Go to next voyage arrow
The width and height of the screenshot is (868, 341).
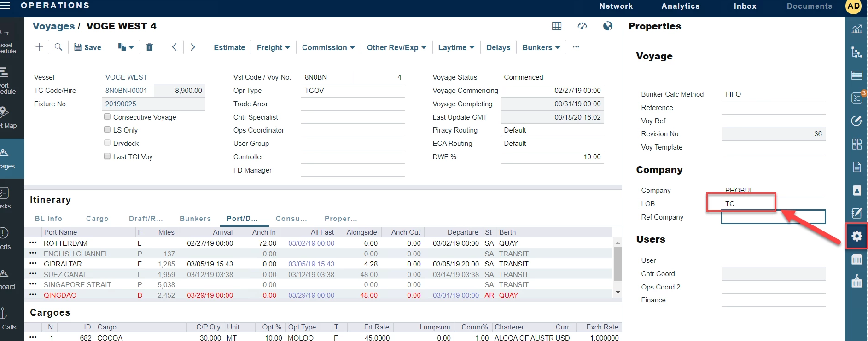point(193,47)
